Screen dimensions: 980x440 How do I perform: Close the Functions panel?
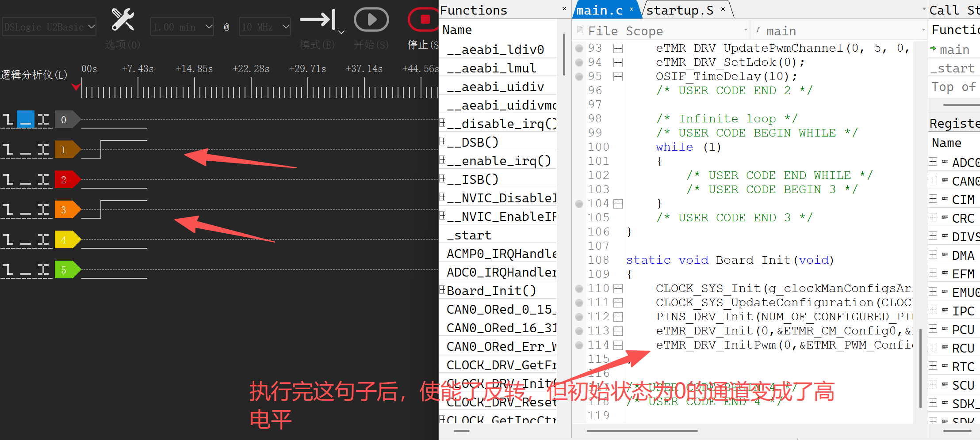[x=564, y=9]
